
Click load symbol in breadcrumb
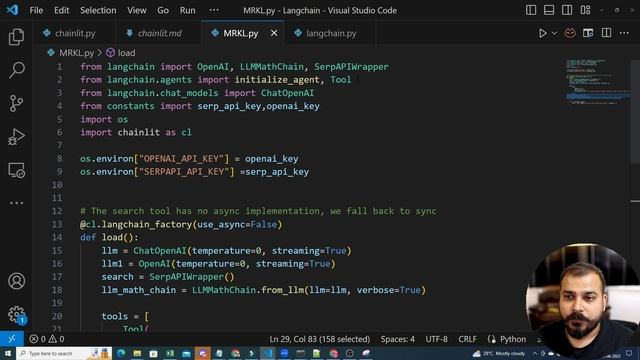click(x=126, y=53)
